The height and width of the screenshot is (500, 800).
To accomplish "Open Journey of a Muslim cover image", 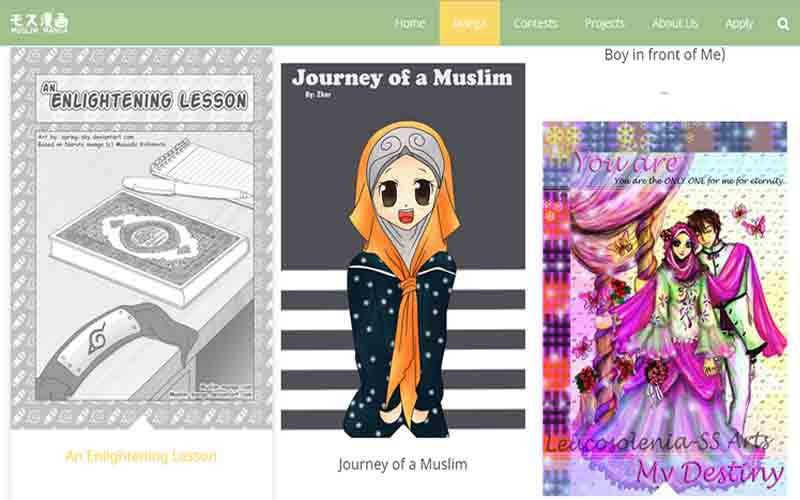I will (403, 250).
